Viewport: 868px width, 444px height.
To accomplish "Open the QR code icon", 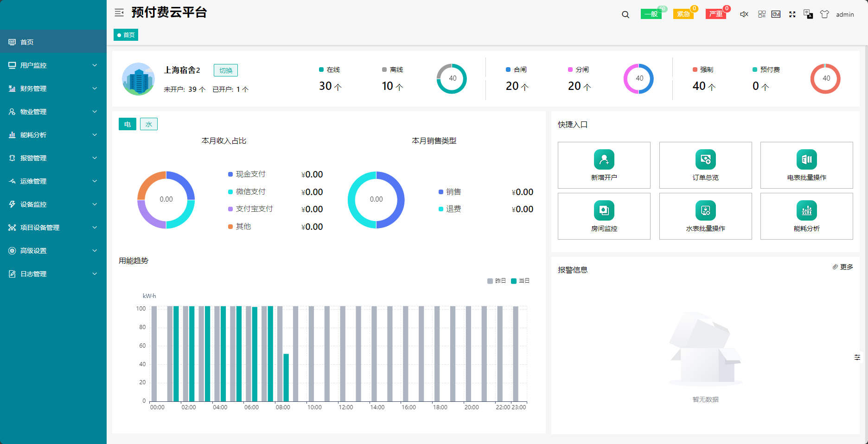I will point(762,14).
